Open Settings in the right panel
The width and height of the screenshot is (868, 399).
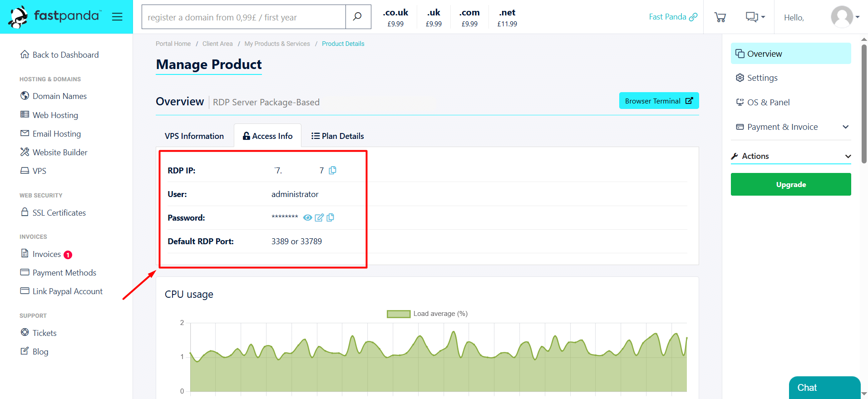762,78
